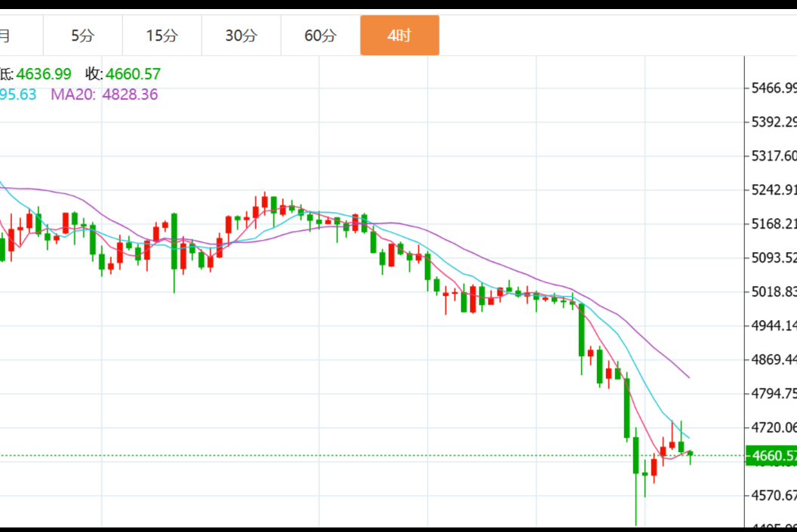Click the last candlestick on the chart
797x532 pixels.
[x=690, y=454]
